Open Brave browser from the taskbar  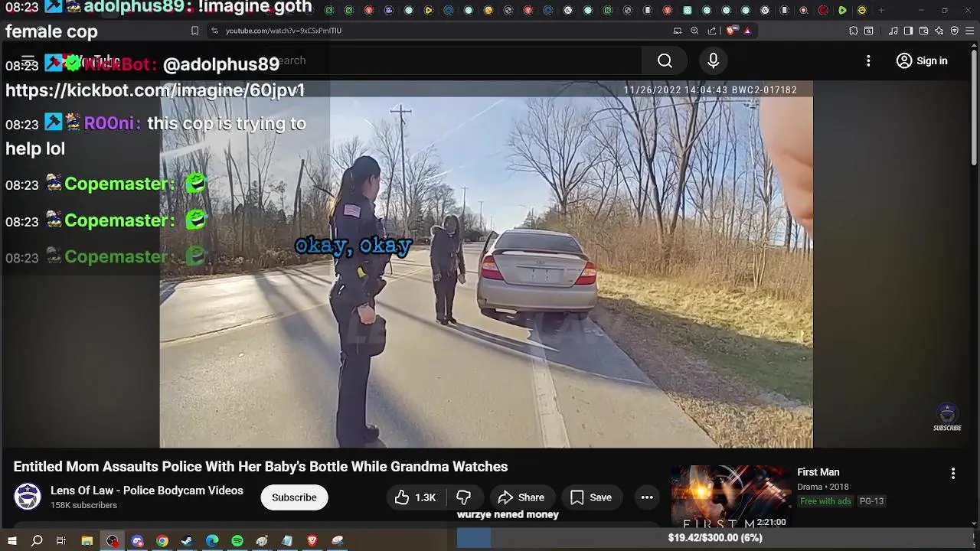pos(312,541)
